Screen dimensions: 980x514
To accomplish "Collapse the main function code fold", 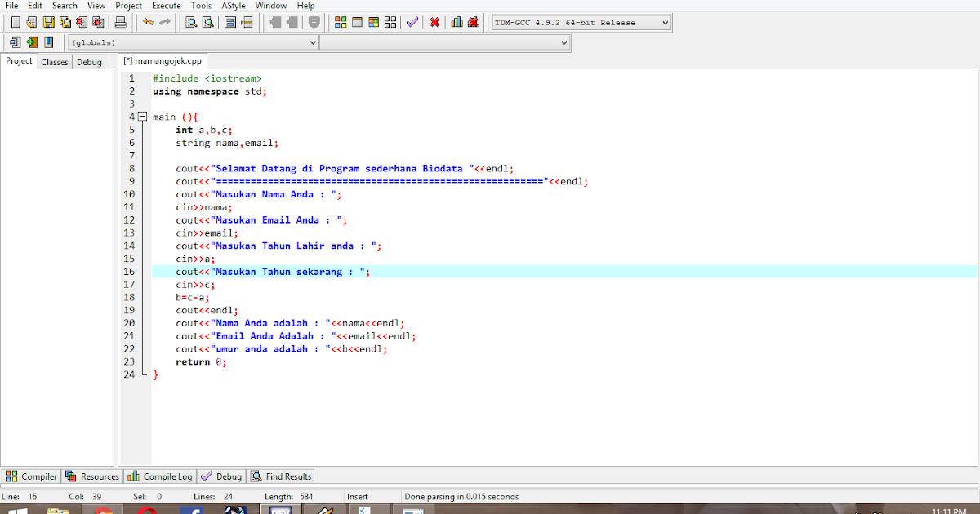I will [142, 117].
